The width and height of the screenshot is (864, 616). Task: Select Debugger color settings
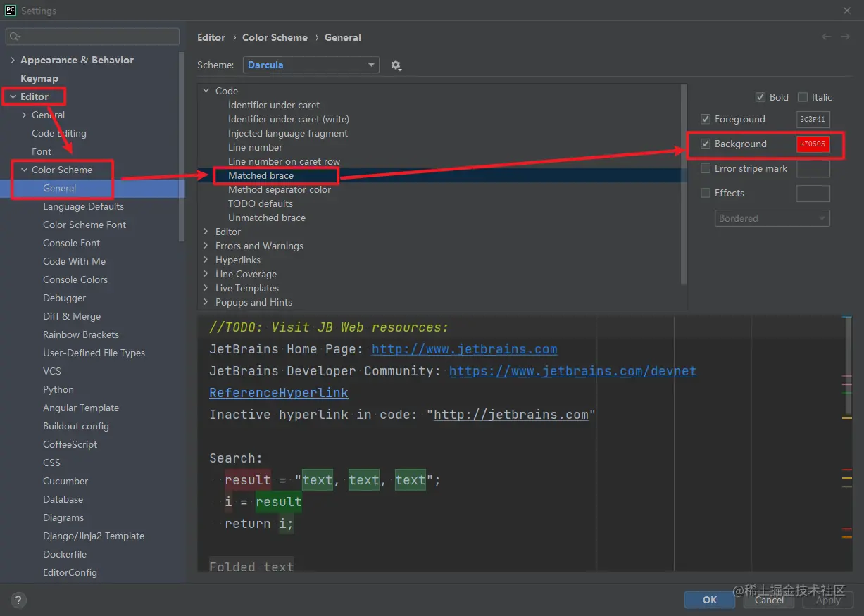pos(64,298)
